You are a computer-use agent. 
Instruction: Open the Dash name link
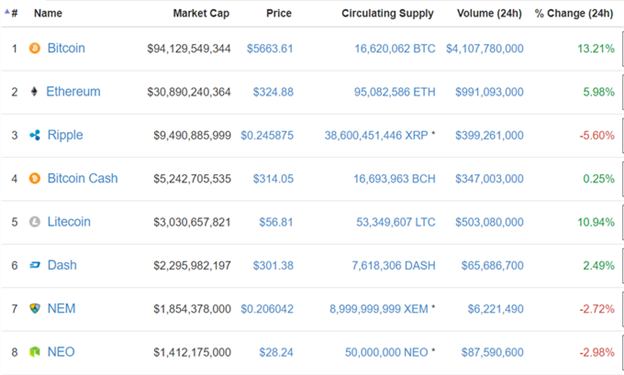(62, 265)
